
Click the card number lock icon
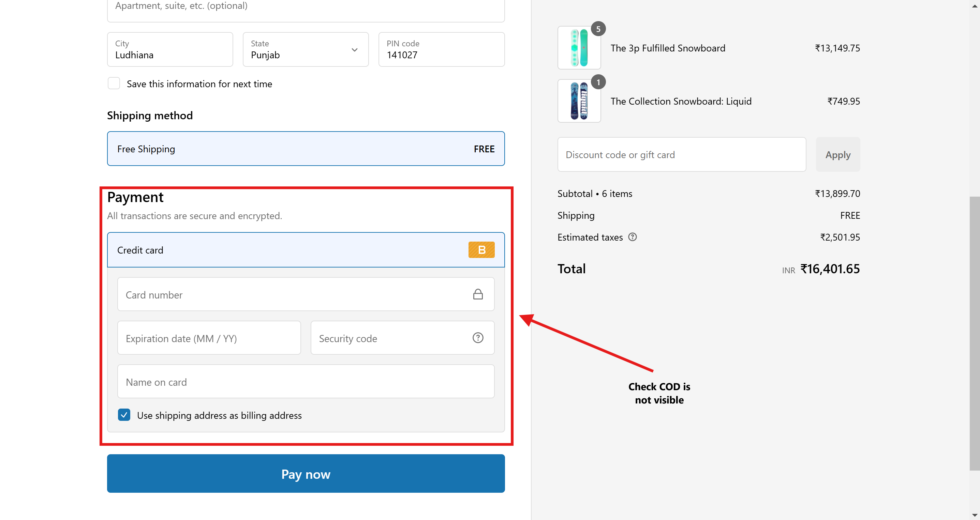point(478,294)
